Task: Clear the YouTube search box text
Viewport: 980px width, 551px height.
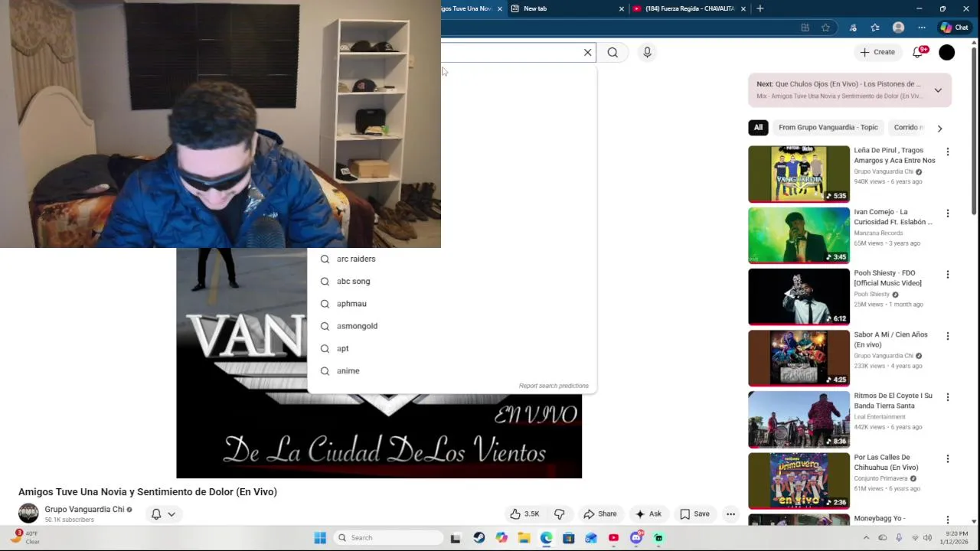Action: coord(587,52)
